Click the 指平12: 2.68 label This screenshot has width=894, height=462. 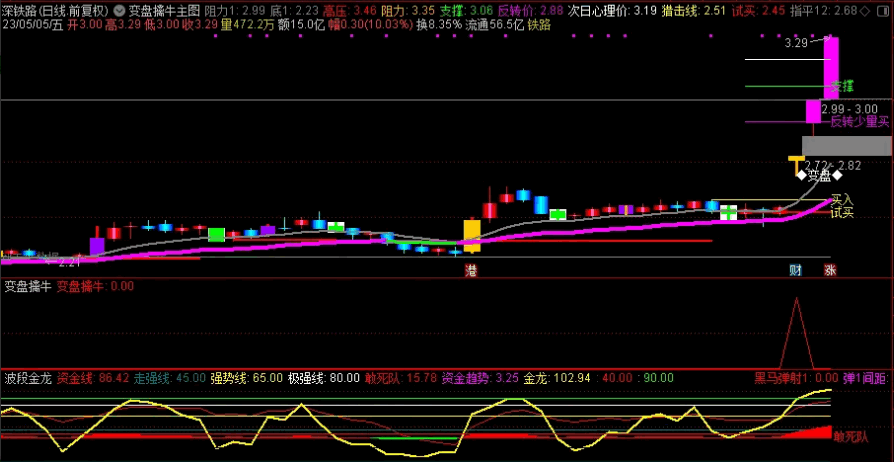tap(824, 10)
